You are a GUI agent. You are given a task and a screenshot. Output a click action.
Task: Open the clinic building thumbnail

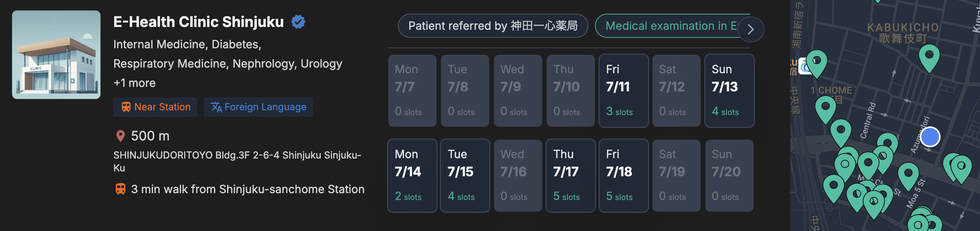(x=56, y=55)
